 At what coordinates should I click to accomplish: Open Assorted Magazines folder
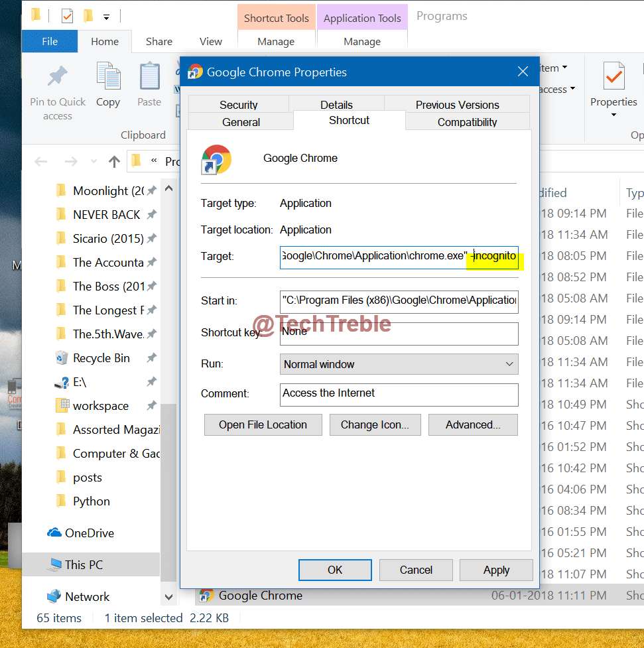pyautogui.click(x=107, y=430)
